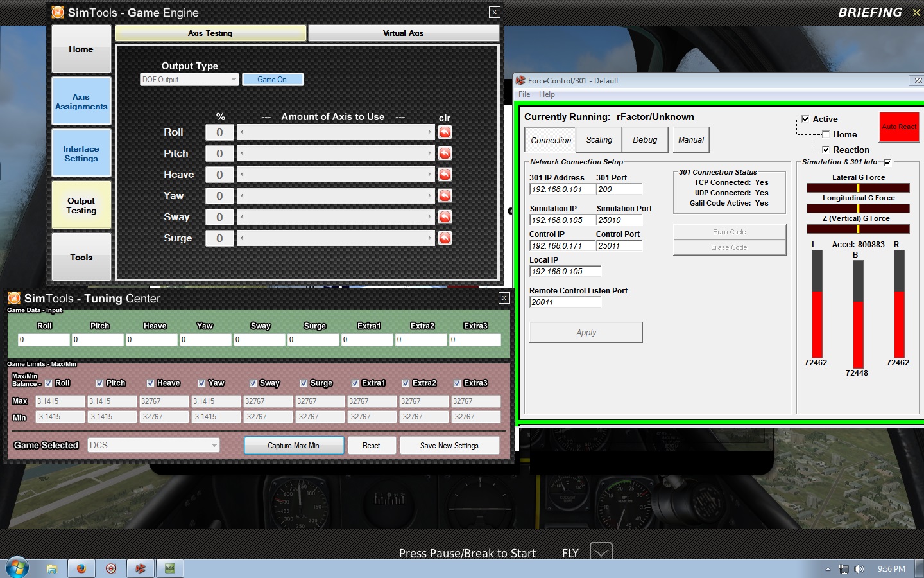This screenshot has width=924, height=578.
Task: Click the 301 IP Address field
Action: [561, 189]
